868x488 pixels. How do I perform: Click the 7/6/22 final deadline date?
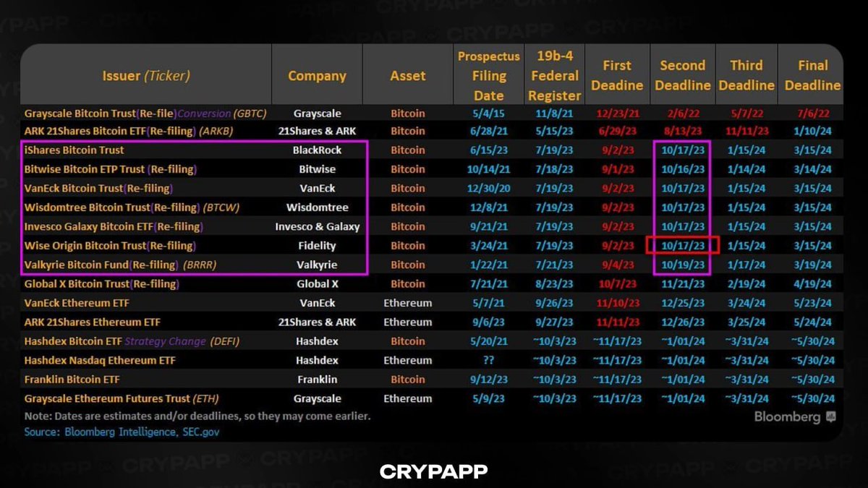812,114
